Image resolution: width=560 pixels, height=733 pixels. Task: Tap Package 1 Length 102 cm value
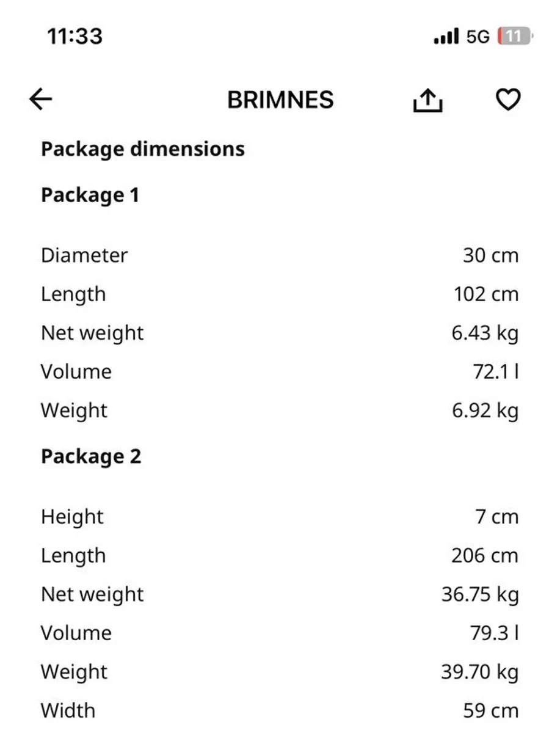click(486, 294)
